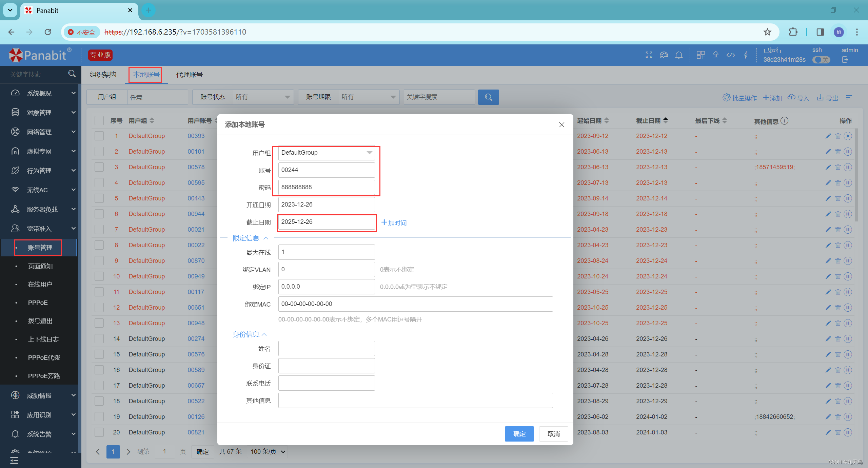
Task: Click the notification bell icon in header
Action: tap(678, 55)
